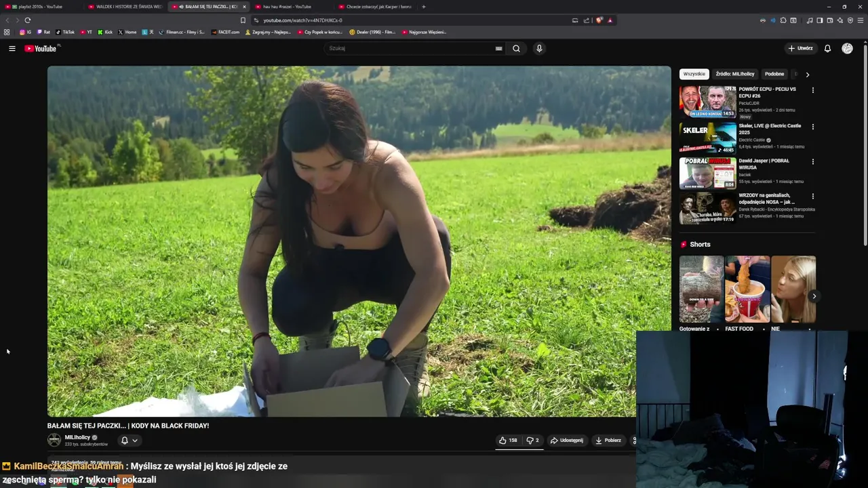Open options for WRZODY na genitaliach video
The width and height of the screenshot is (868, 488).
pos(813,197)
